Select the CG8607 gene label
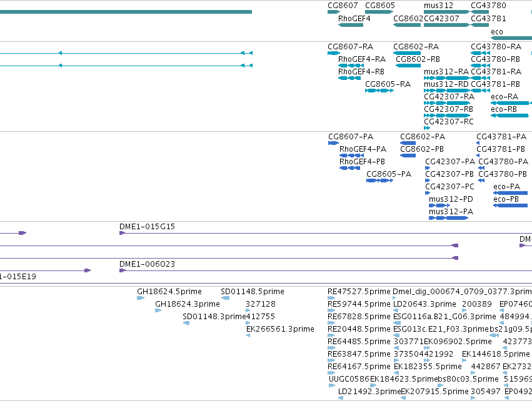 pyautogui.click(x=343, y=6)
